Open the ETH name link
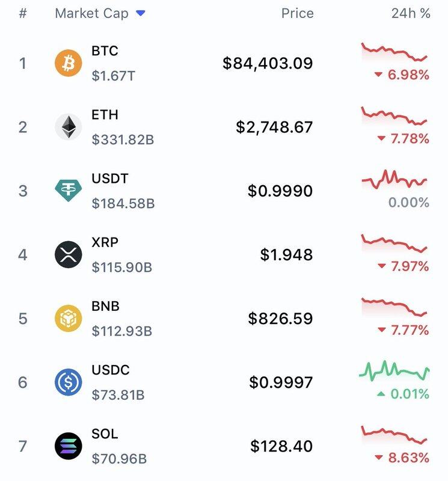 pyautogui.click(x=105, y=115)
